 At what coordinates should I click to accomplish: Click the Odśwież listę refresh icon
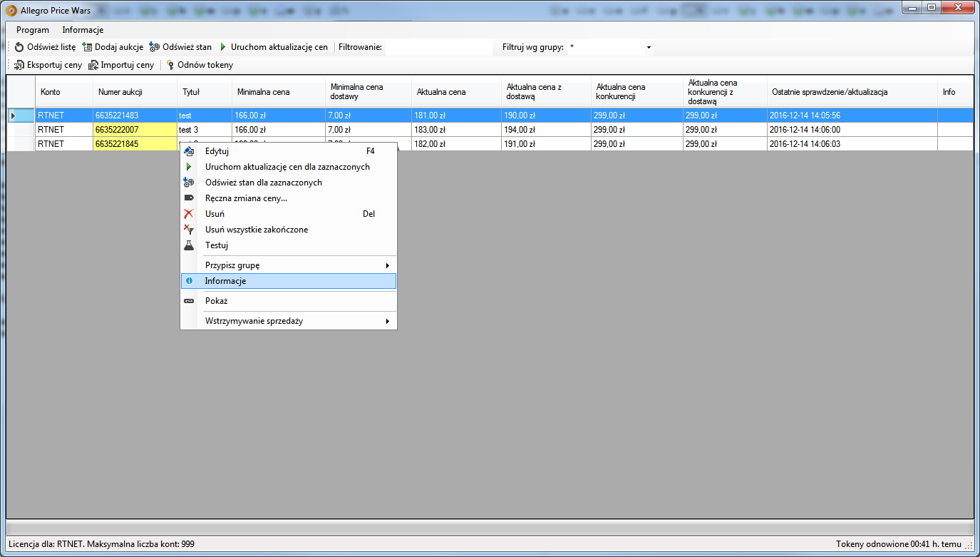click(19, 47)
